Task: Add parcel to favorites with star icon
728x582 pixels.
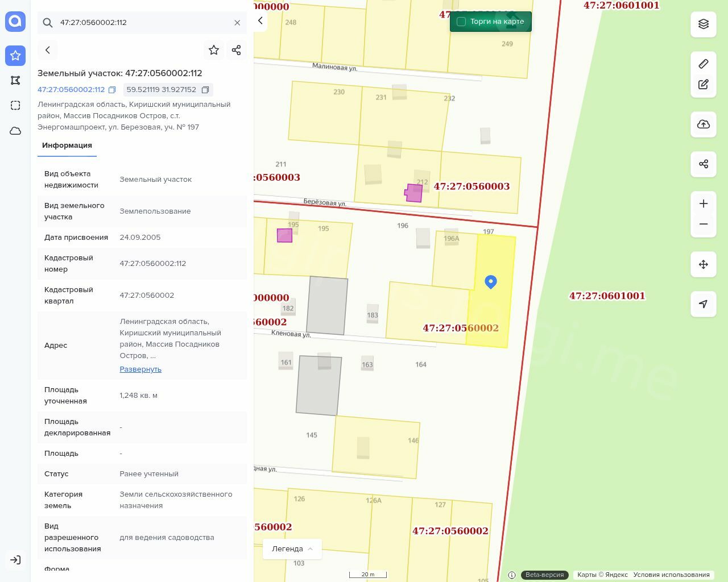Action: point(214,50)
